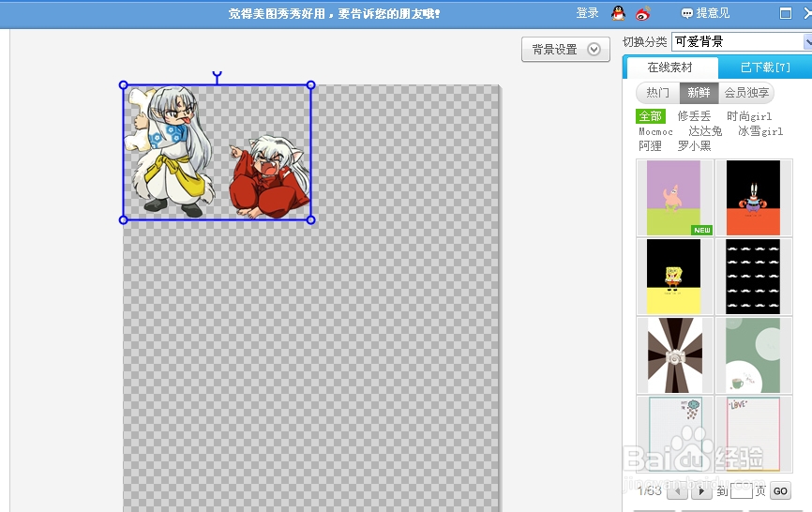Pick the green circles coffee cup thumbnail
Image resolution: width=812 pixels, height=512 pixels.
coord(754,355)
